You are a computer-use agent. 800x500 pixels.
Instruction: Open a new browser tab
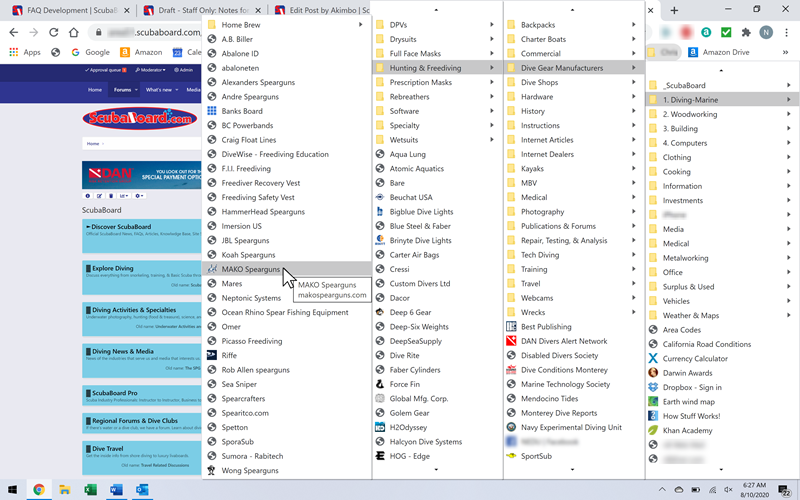coord(674,10)
